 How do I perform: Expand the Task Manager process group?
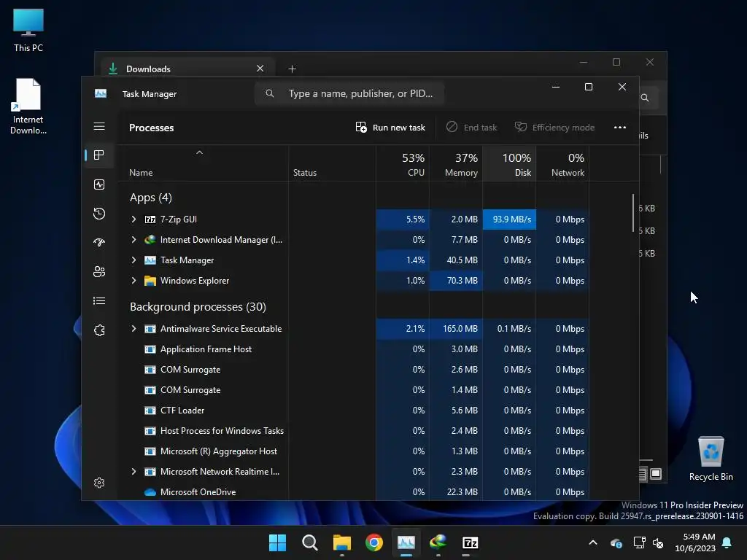(134, 260)
